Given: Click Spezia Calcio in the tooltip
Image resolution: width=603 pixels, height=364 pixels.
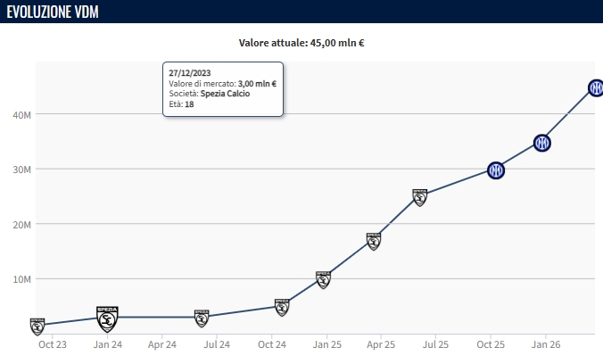Looking at the screenshot, I should click(x=225, y=94).
